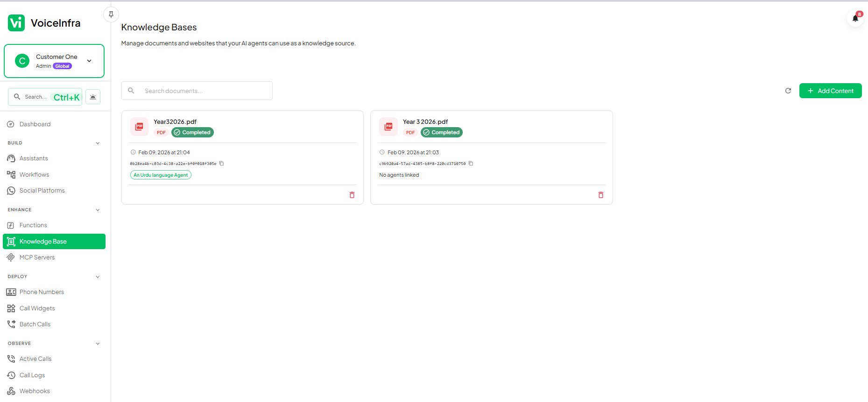
Task: Click the Dashboard sidebar icon
Action: tap(11, 124)
